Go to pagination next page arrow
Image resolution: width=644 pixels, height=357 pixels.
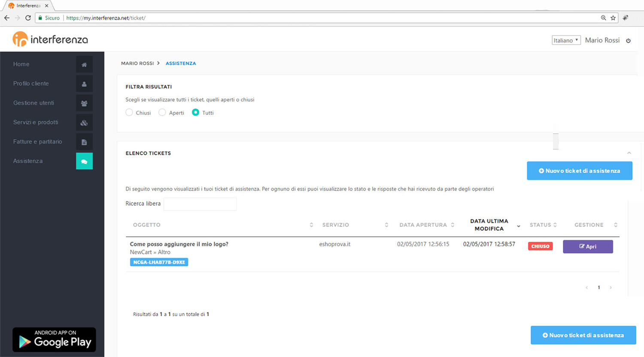(611, 287)
